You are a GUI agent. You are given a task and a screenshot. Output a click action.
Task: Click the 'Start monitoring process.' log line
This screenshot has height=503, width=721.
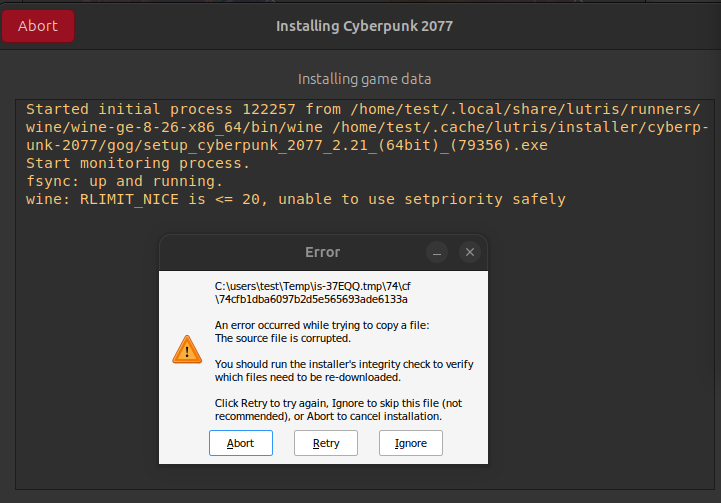pyautogui.click(x=137, y=163)
